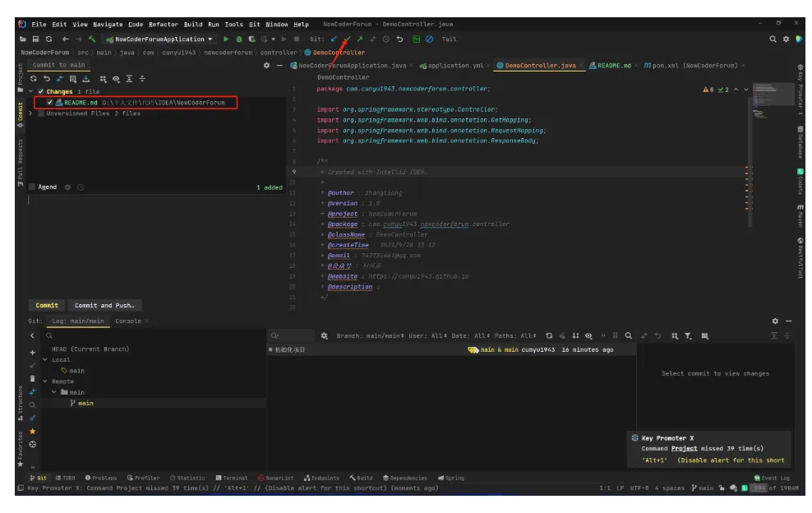Click Commit and Push button
Image resolution: width=812 pixels, height=513 pixels.
click(x=104, y=305)
